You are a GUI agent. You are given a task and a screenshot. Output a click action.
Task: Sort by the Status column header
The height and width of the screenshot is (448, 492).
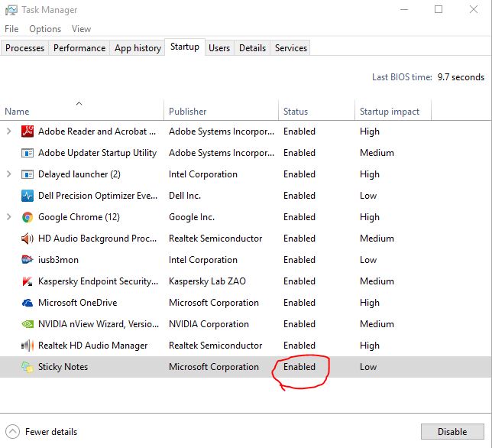[316, 110]
